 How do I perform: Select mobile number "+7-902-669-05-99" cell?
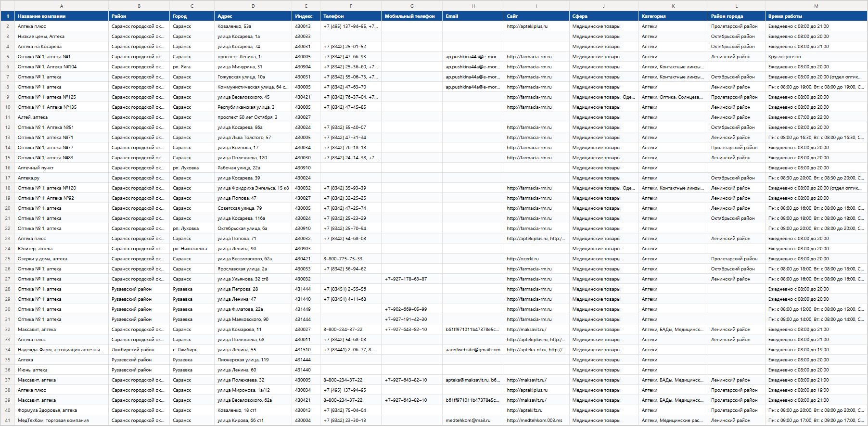pos(412,309)
